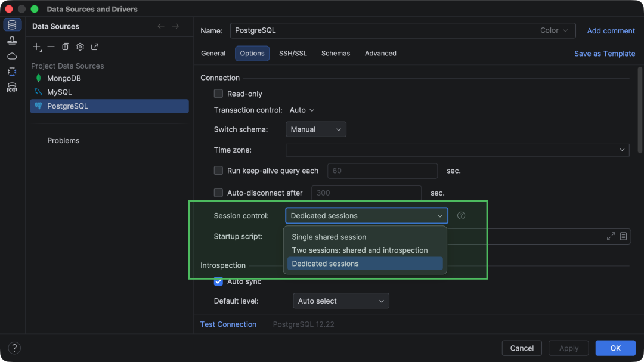This screenshot has width=644, height=362.
Task: Navigate back with the left arrow
Action: coord(161,26)
